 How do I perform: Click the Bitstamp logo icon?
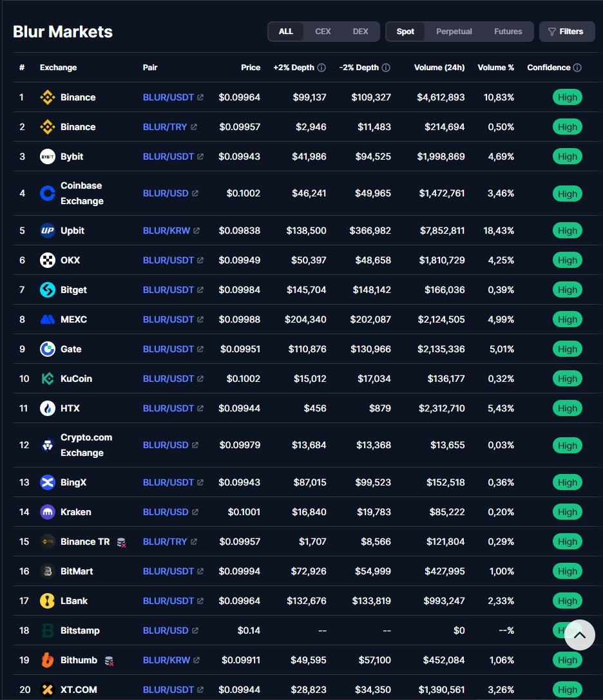47,630
